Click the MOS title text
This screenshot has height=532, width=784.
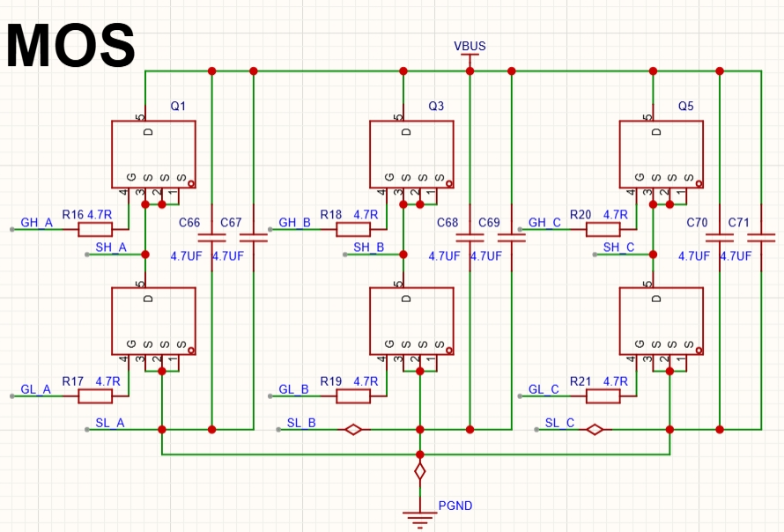coord(70,46)
